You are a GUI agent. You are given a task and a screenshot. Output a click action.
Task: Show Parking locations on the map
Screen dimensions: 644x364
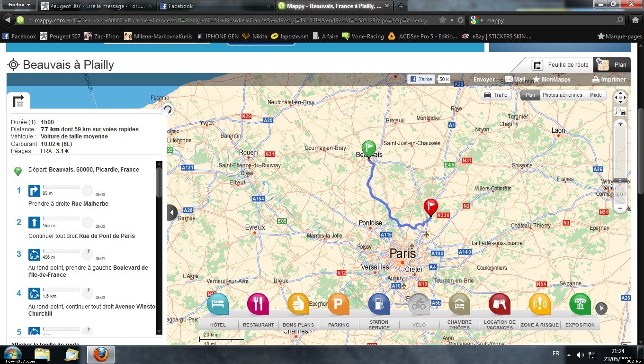339,304
